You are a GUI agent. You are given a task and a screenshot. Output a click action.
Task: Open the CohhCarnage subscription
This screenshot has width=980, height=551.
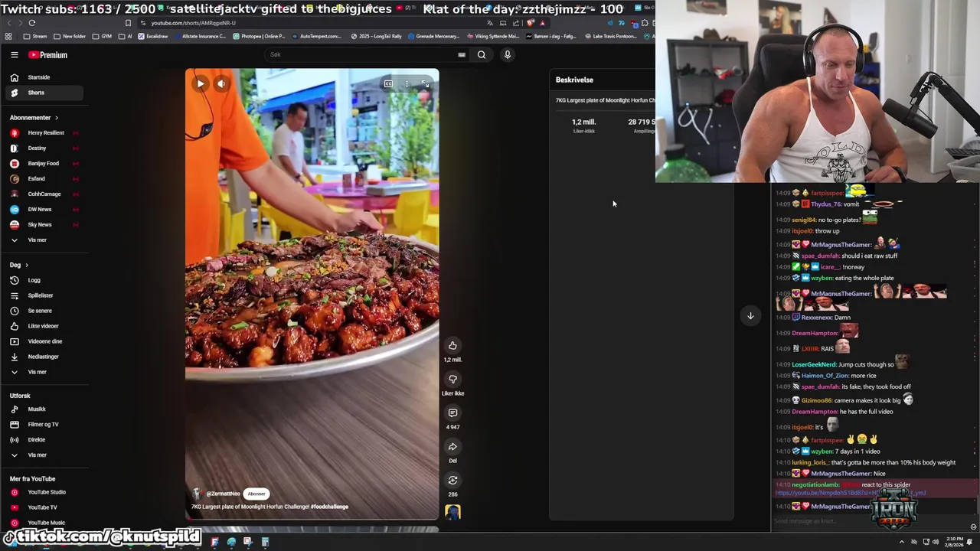(43, 194)
